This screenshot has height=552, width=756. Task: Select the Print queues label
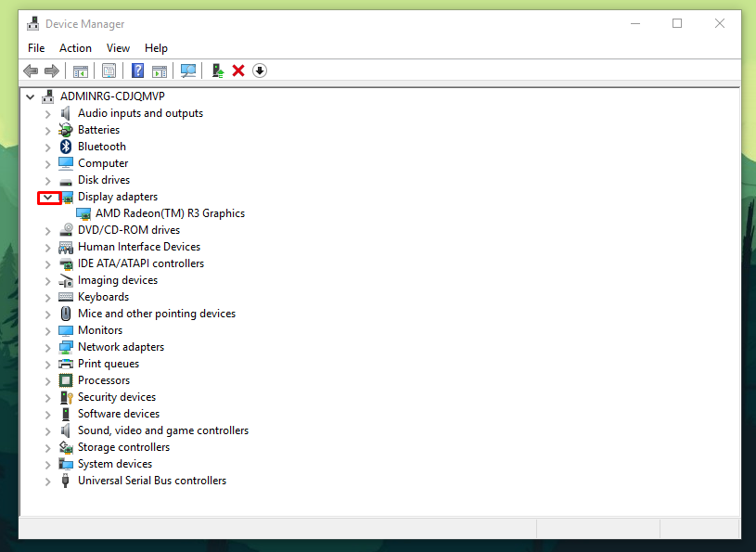[x=109, y=364]
